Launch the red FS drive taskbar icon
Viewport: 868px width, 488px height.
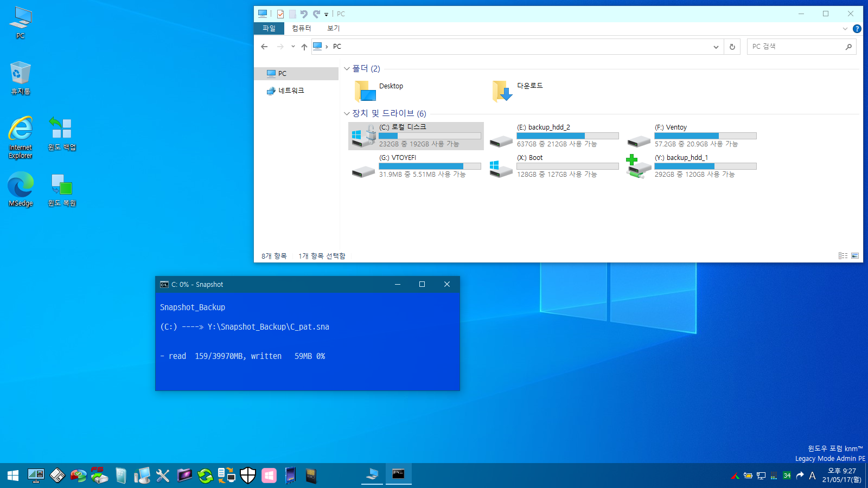(99, 476)
